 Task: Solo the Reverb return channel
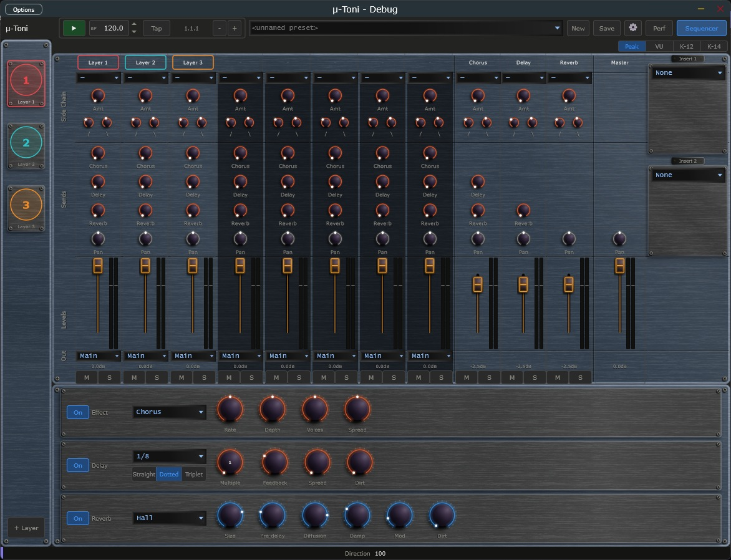[x=581, y=378]
